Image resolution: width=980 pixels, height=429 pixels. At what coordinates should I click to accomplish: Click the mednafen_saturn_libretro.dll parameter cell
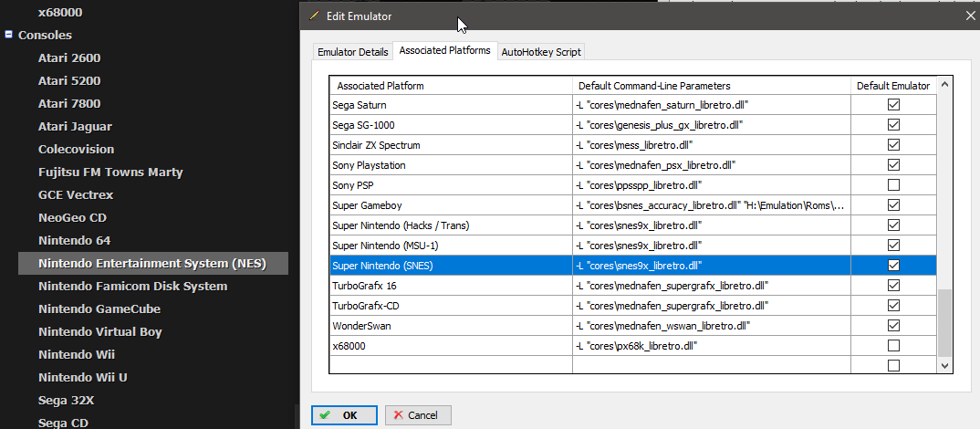711,104
